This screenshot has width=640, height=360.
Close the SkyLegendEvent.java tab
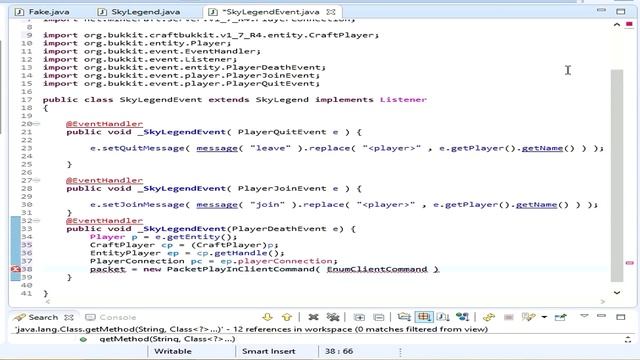pyautogui.click(x=331, y=12)
